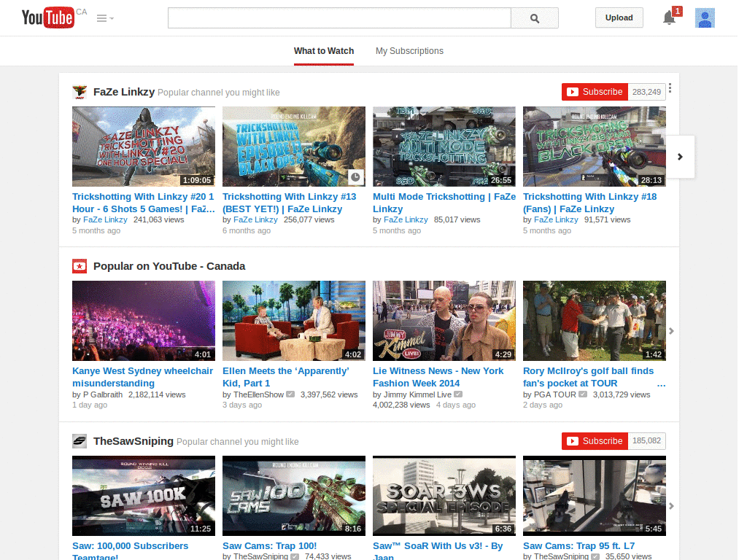The height and width of the screenshot is (560, 747).
Task: Open the vertical dots menu beside FaZe Linkzy
Action: tap(670, 87)
